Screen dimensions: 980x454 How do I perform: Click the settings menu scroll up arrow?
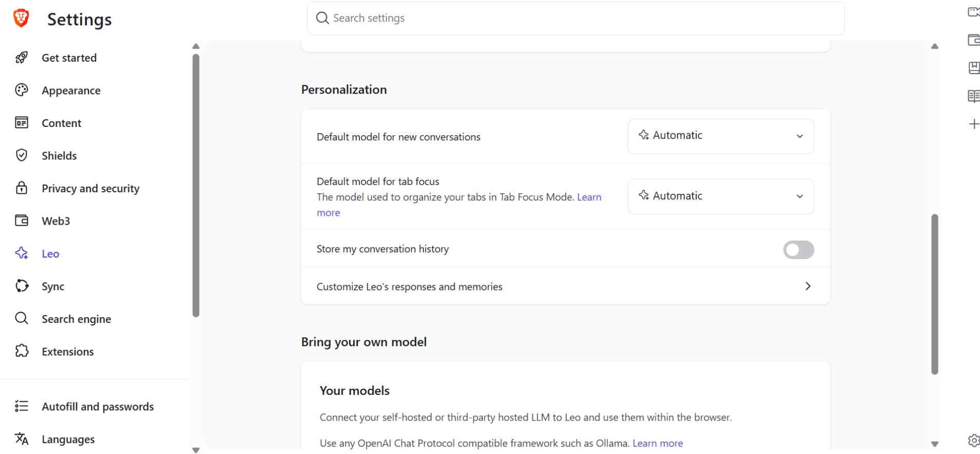point(196,46)
